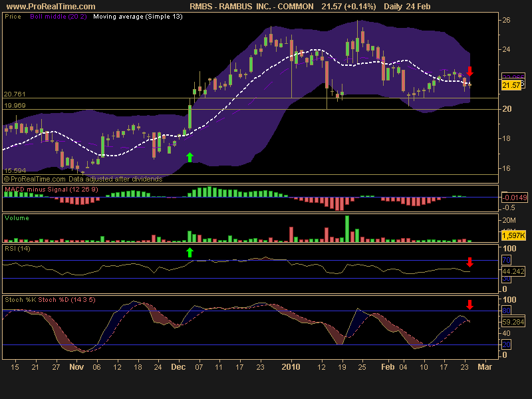Click date 27 on the time axis
The height and width of the screenshot is (399, 532).
pyautogui.click(x=56, y=367)
